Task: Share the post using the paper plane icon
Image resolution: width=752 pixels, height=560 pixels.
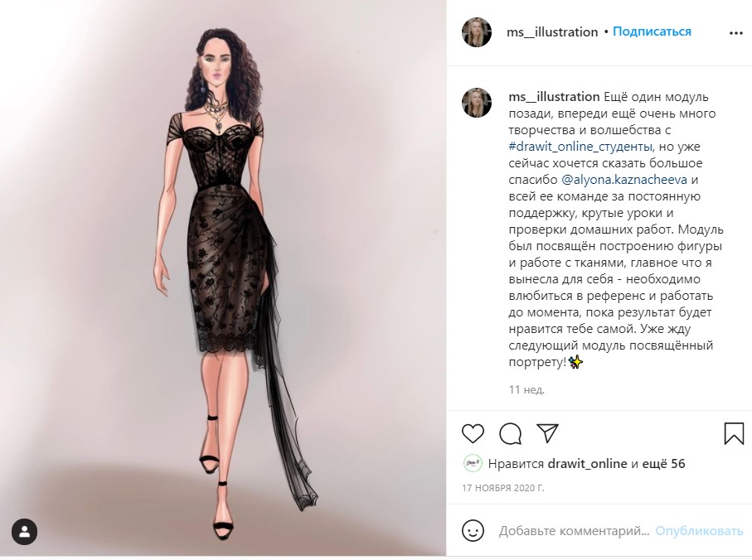Action: pos(548,433)
